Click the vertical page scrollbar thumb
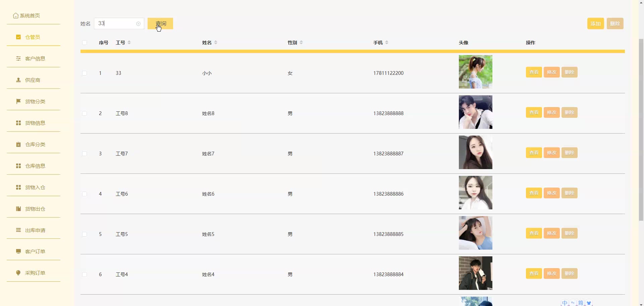Image resolution: width=644 pixels, height=306 pixels. pyautogui.click(x=641, y=129)
